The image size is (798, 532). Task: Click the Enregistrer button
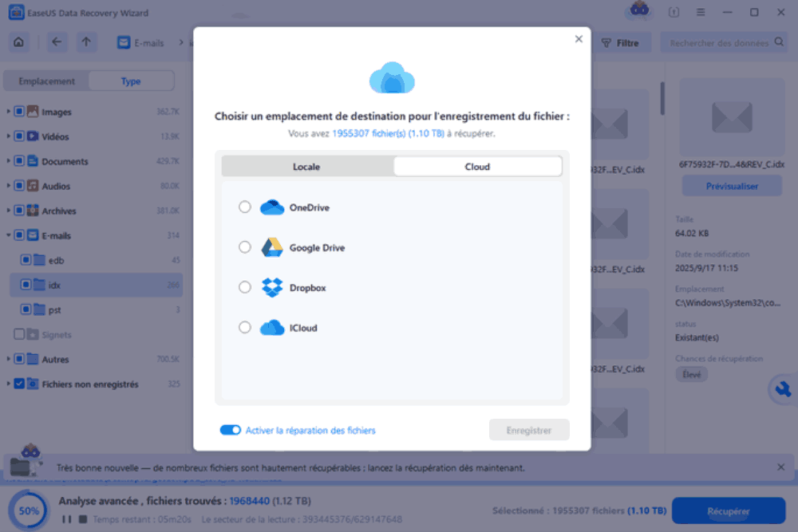tap(529, 430)
